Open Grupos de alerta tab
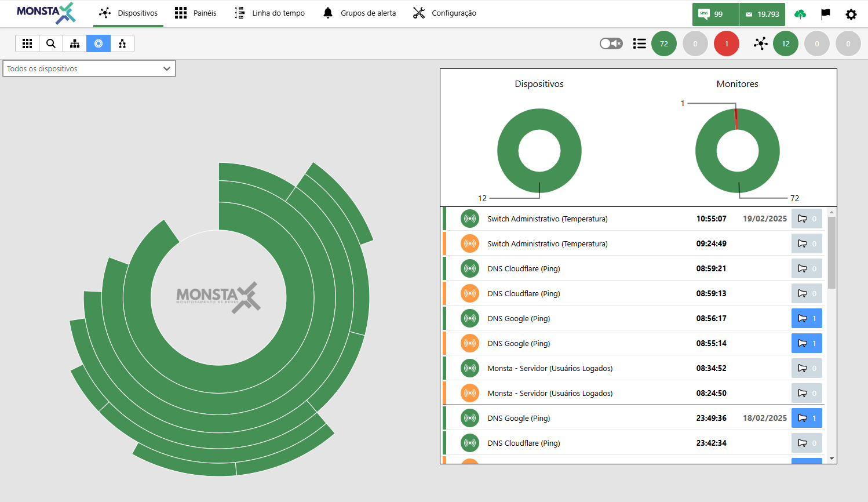This screenshot has width=868, height=502. pyautogui.click(x=359, y=13)
